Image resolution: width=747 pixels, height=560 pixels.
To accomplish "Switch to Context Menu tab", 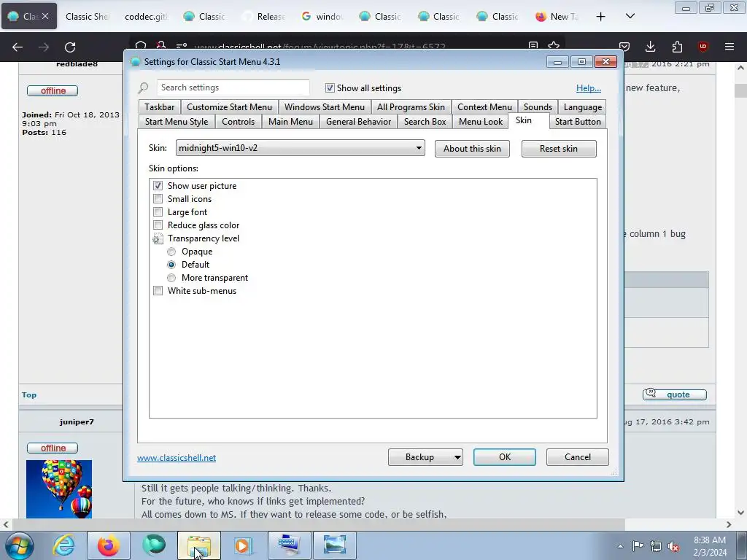I will point(484,107).
